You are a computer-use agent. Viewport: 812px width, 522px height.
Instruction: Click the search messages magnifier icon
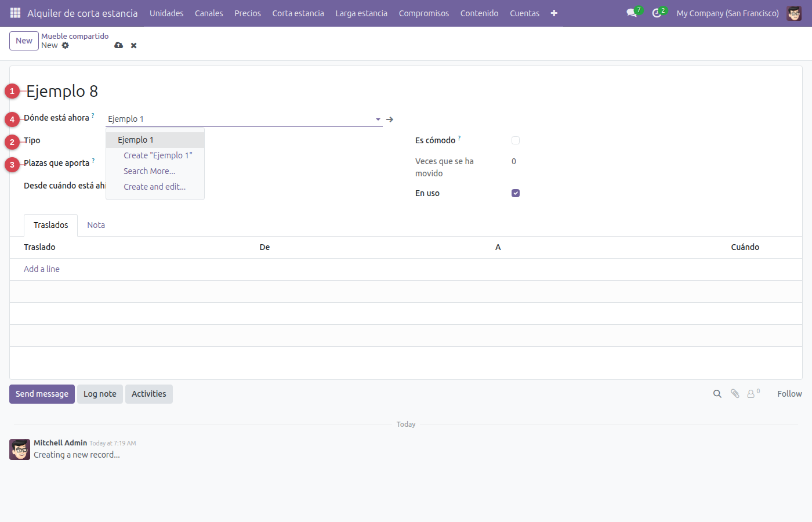coord(717,394)
